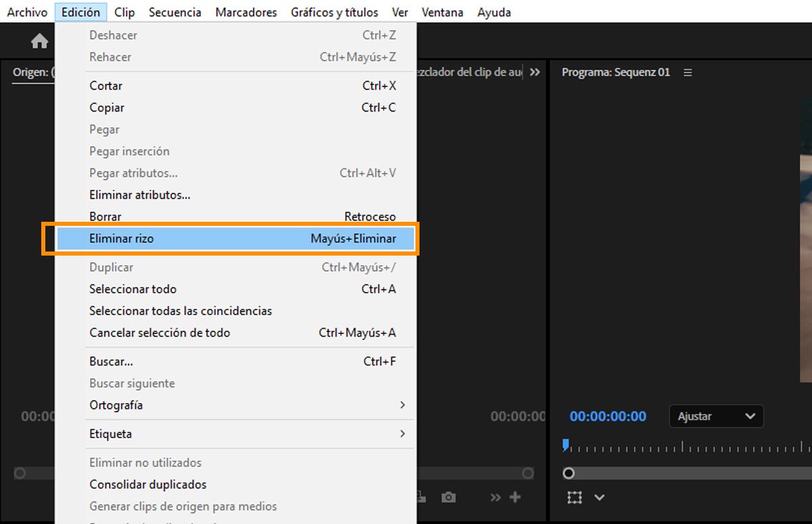This screenshot has height=524, width=812.
Task: Click the Program monitor zoom scrollbar handle
Action: [569, 473]
